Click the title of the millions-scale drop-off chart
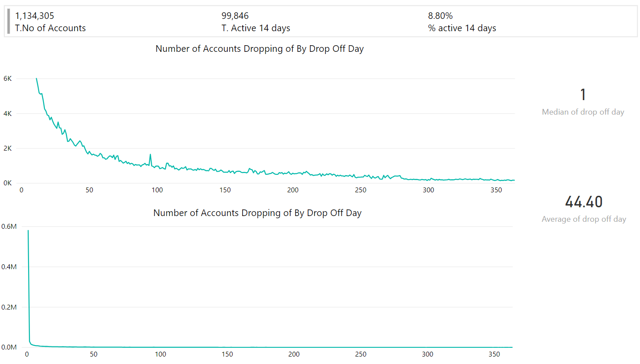Image resolution: width=640 pixels, height=364 pixels. point(257,213)
